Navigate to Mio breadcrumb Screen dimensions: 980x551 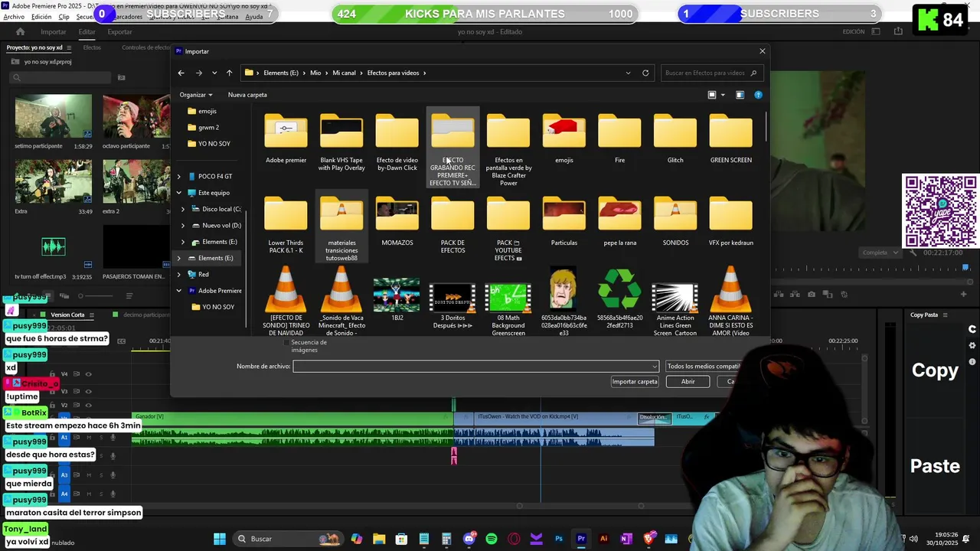pyautogui.click(x=315, y=73)
